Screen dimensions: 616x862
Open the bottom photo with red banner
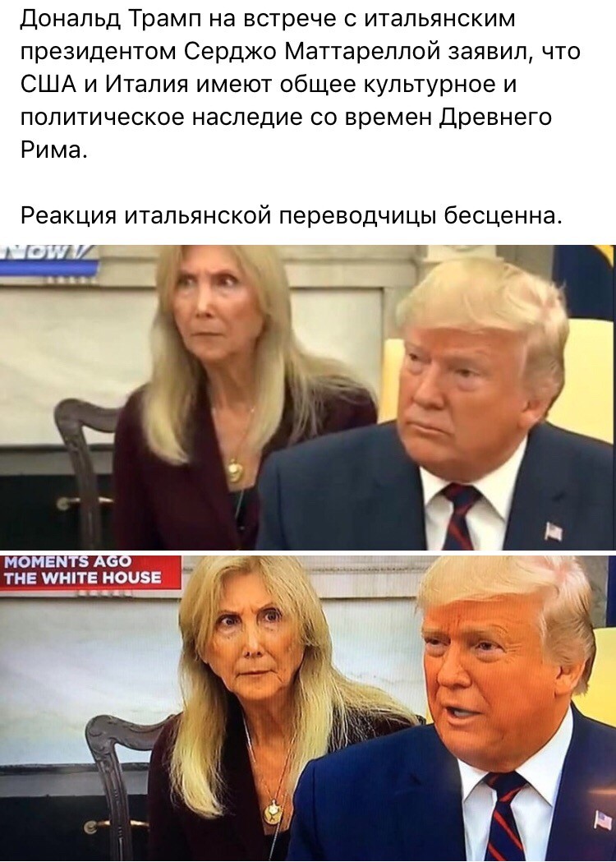point(308,708)
